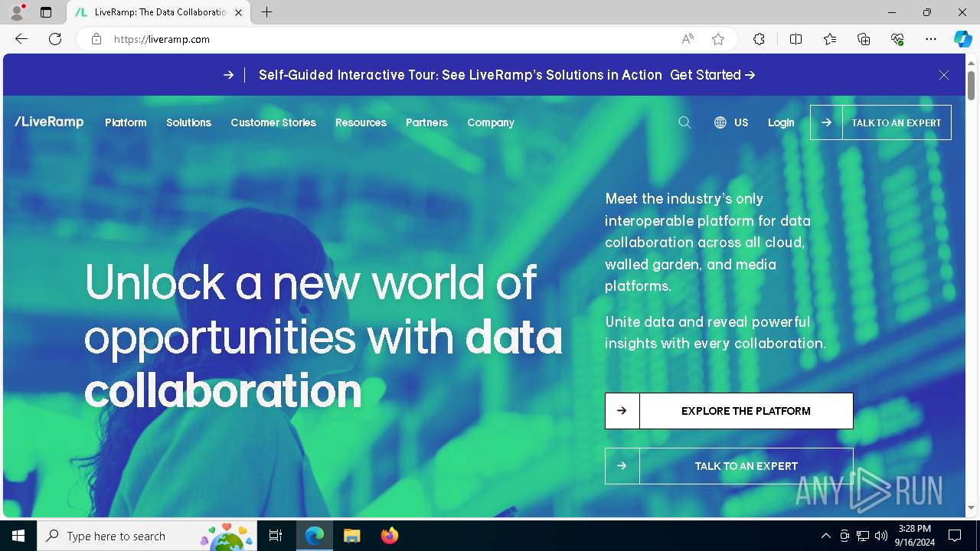The width and height of the screenshot is (980, 551).
Task: Open the notification center
Action: pyautogui.click(x=955, y=536)
